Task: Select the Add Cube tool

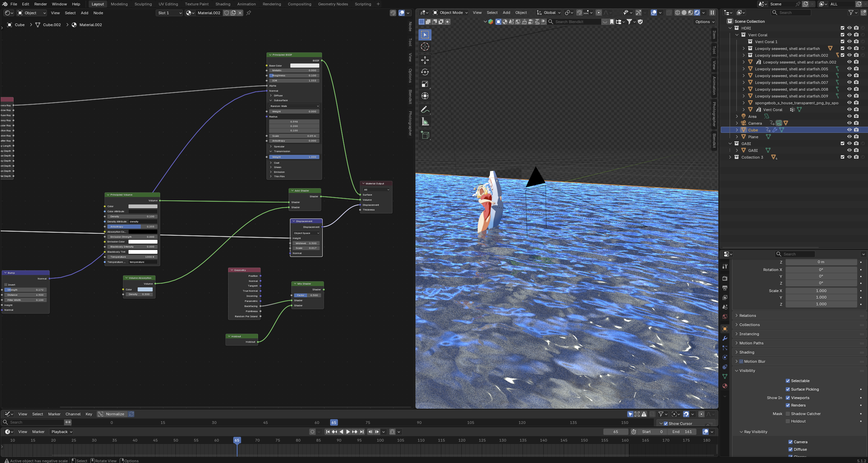Action: pyautogui.click(x=425, y=135)
